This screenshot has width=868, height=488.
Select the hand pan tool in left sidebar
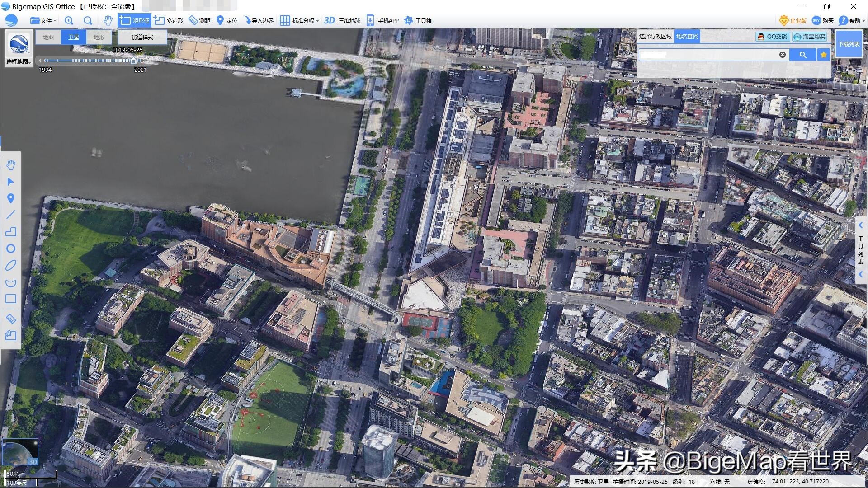(x=11, y=165)
